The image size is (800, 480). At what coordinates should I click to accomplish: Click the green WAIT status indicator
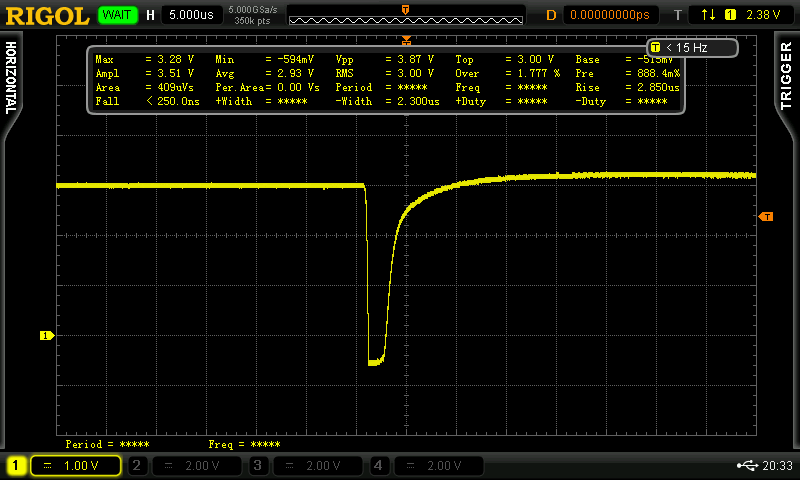tap(118, 15)
